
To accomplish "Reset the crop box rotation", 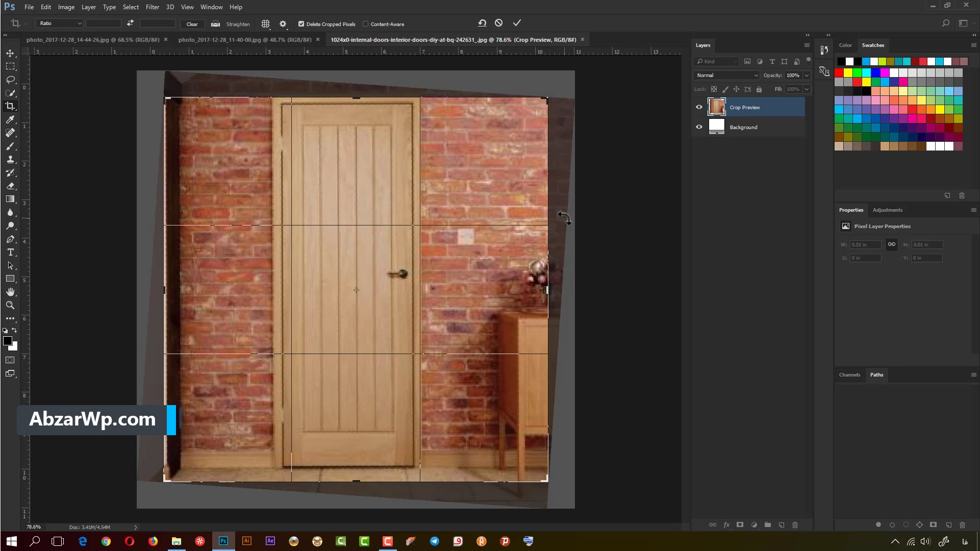I will (x=482, y=23).
